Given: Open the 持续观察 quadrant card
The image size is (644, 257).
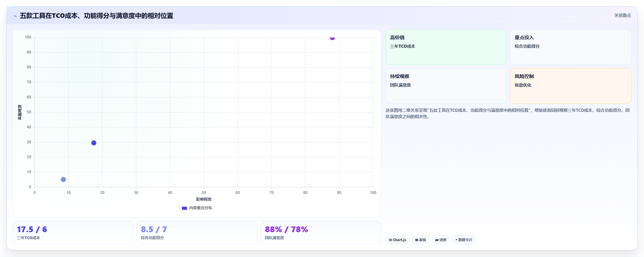Looking at the screenshot, I should coord(446,86).
